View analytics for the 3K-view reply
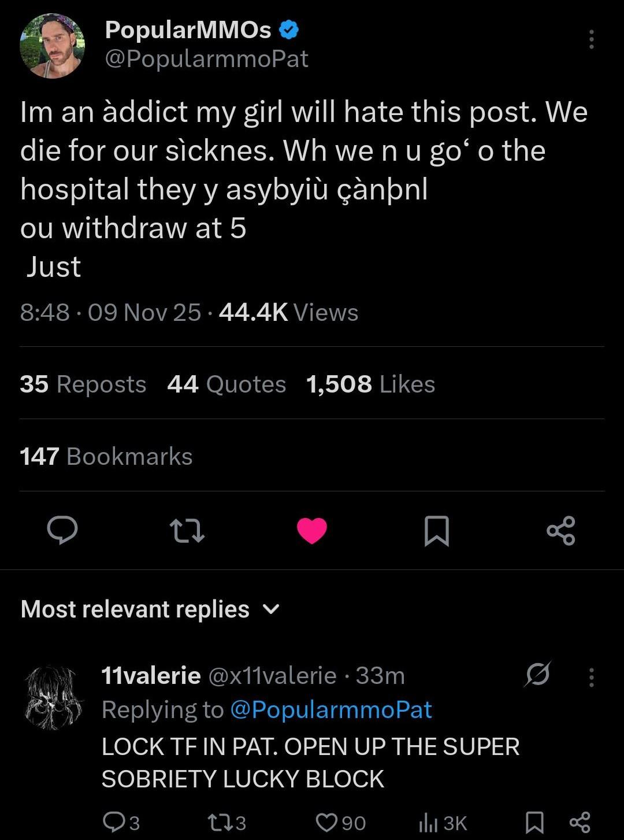Screen dimensions: 624x840 428,822
